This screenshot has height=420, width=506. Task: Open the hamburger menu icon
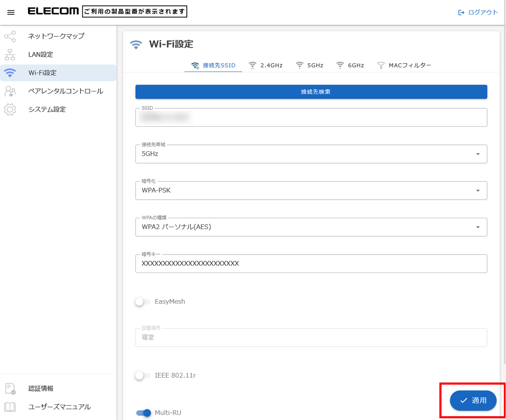11,12
